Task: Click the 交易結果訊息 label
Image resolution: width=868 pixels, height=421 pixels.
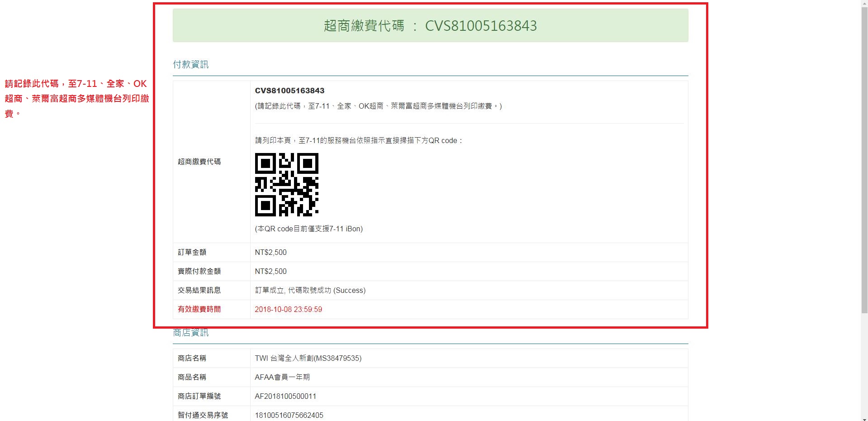Action: [x=199, y=290]
